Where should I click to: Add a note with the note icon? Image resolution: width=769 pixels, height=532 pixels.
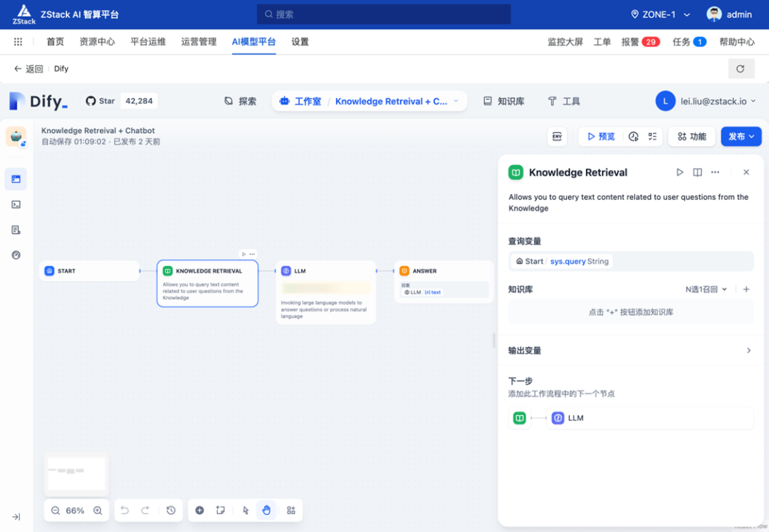point(220,511)
